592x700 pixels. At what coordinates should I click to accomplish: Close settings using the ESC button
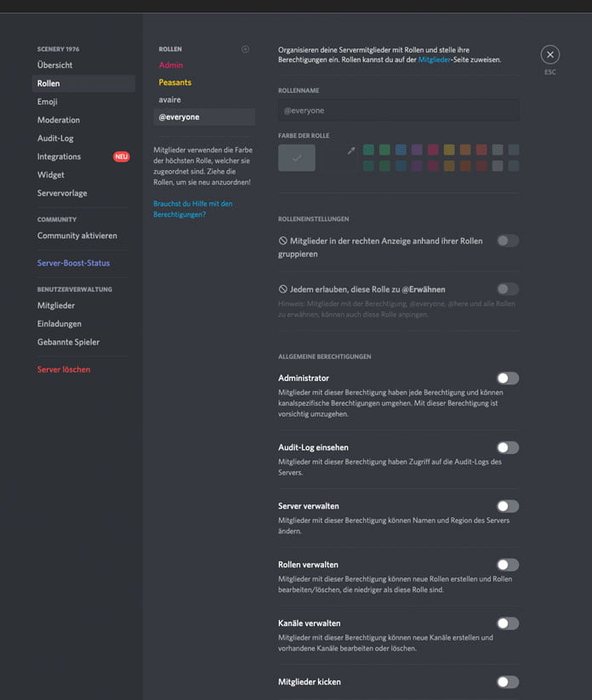pyautogui.click(x=549, y=54)
